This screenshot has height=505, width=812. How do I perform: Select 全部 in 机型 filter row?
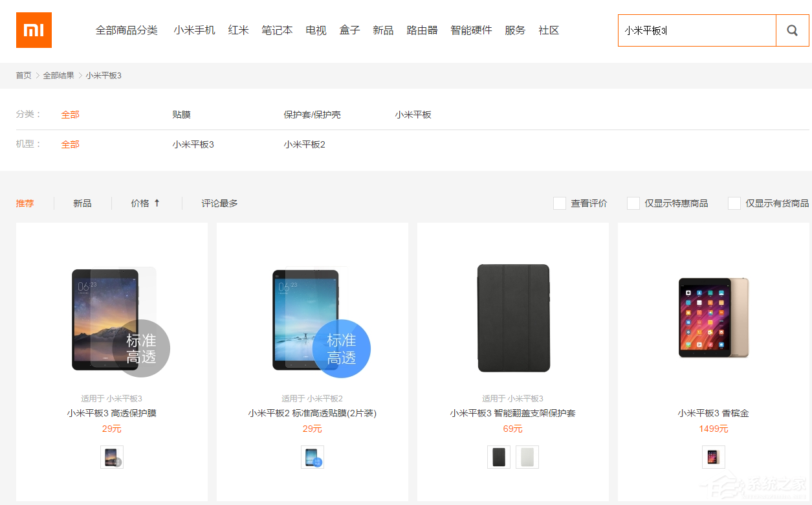click(71, 144)
